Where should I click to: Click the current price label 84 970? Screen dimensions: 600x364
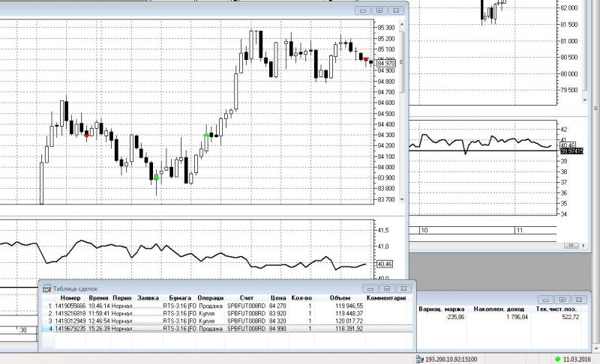[x=386, y=63]
